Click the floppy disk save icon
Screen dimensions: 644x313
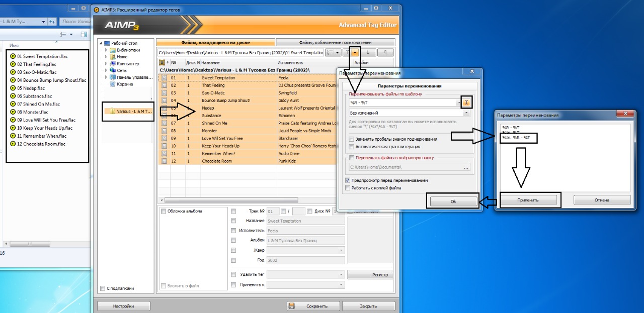tap(291, 306)
